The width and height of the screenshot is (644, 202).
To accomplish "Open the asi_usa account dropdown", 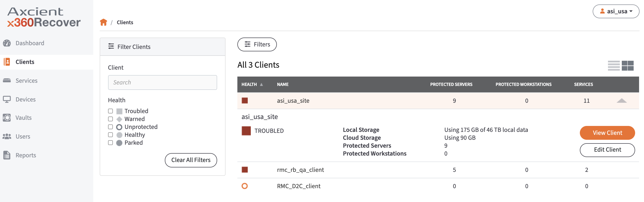I will (615, 11).
